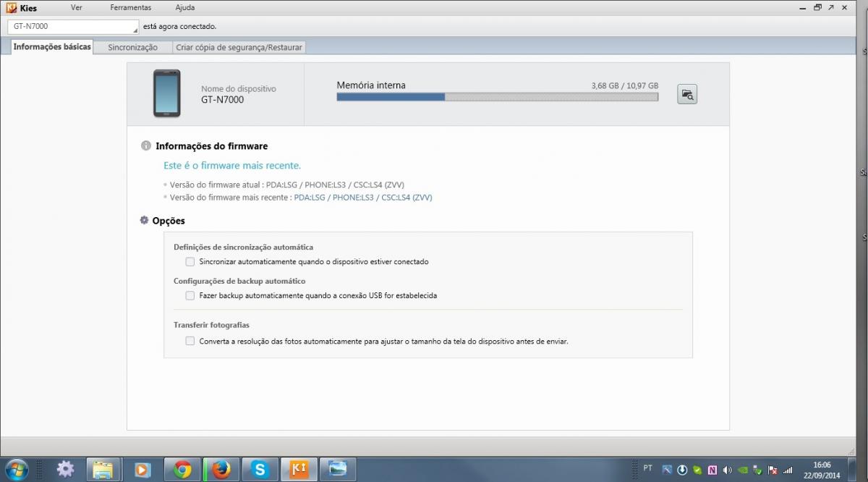The width and height of the screenshot is (868, 482).
Task: Click the Opções gear icon
Action: click(x=145, y=220)
